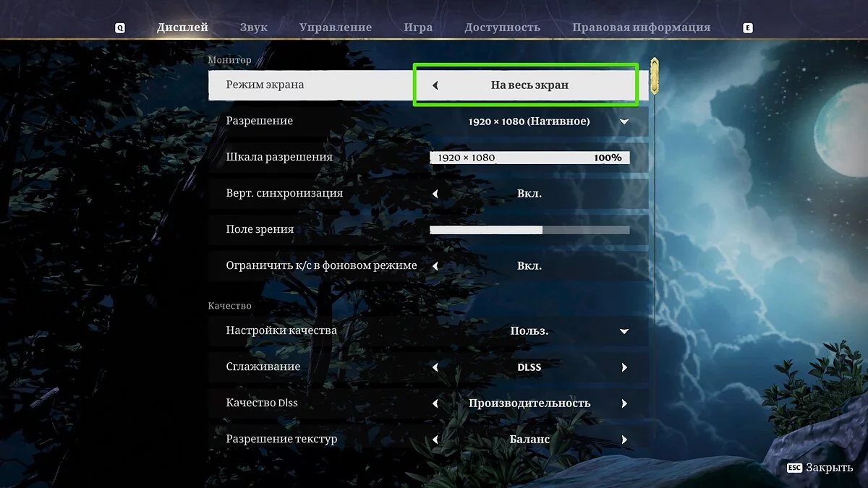The height and width of the screenshot is (488, 868).
Task: Select the Шкала разрешения row label
Action: click(x=279, y=157)
